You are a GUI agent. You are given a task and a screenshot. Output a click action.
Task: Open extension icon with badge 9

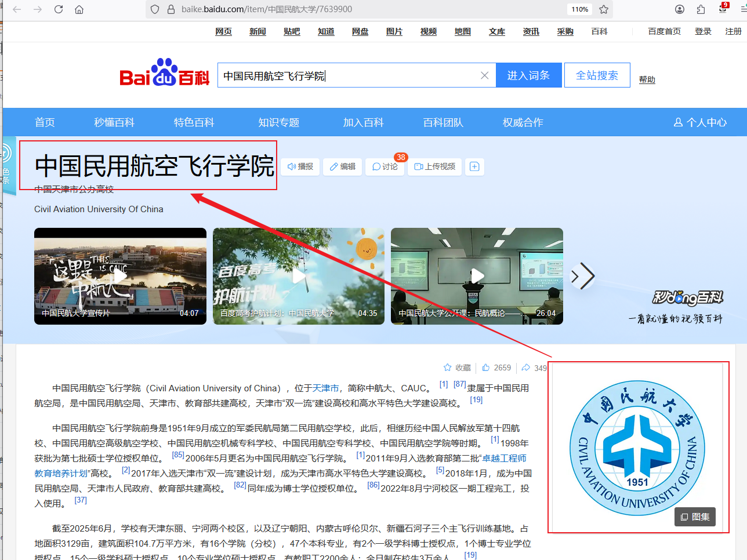point(723,8)
